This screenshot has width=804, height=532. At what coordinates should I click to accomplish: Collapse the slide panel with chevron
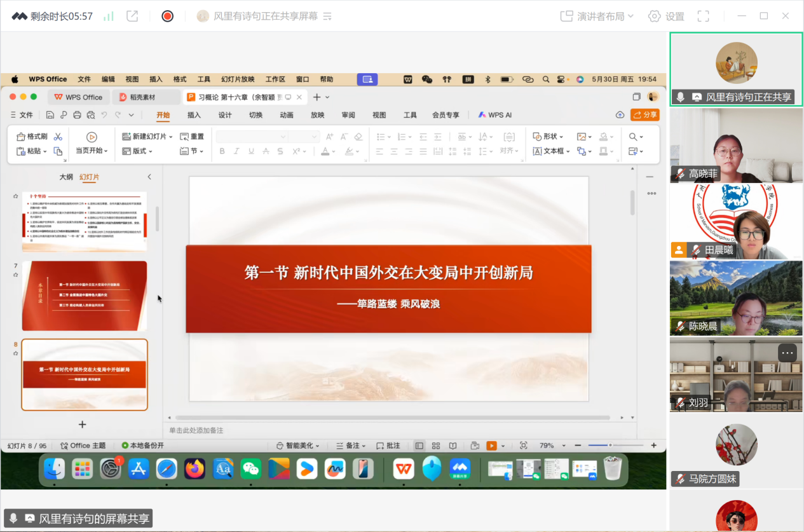tap(149, 177)
